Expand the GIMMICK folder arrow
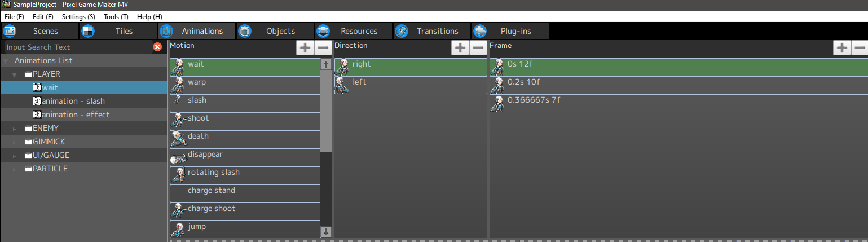The image size is (868, 242). point(15,142)
